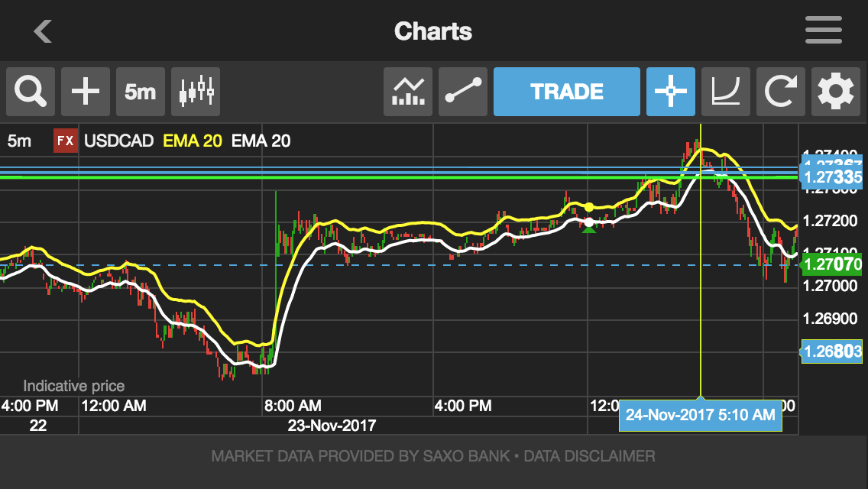Viewport: 868px width, 489px height.
Task: Search for an instrument with magnifier icon
Action: coord(31,92)
